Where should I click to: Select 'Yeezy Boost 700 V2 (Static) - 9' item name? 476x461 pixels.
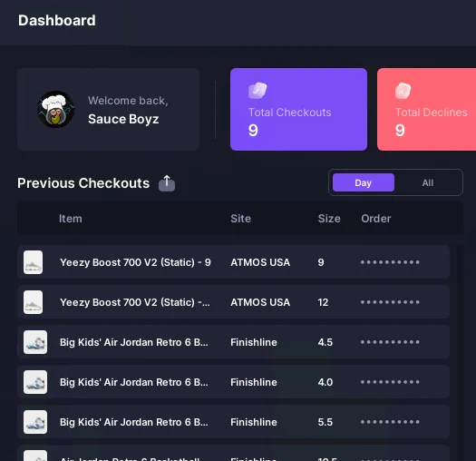tap(135, 262)
